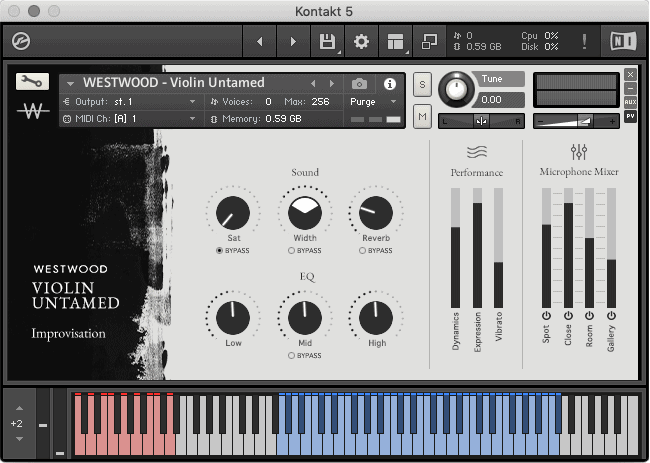Toggle Sat BYPASS radio button
This screenshot has height=463, width=650.
pyautogui.click(x=219, y=250)
